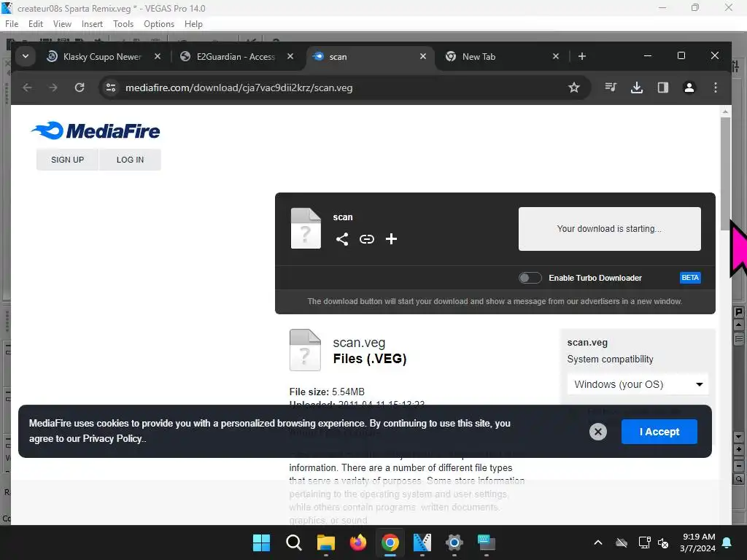Click the BETA badge

click(690, 278)
